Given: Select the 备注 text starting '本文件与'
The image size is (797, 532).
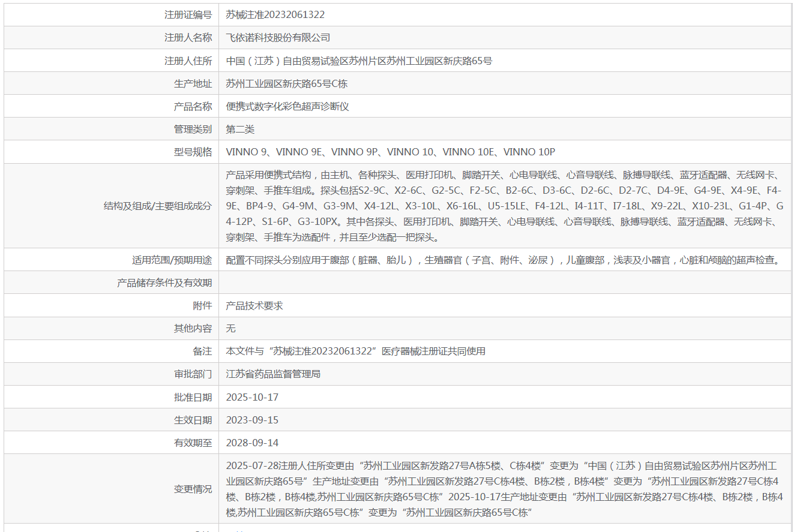Looking at the screenshot, I should coord(356,351).
